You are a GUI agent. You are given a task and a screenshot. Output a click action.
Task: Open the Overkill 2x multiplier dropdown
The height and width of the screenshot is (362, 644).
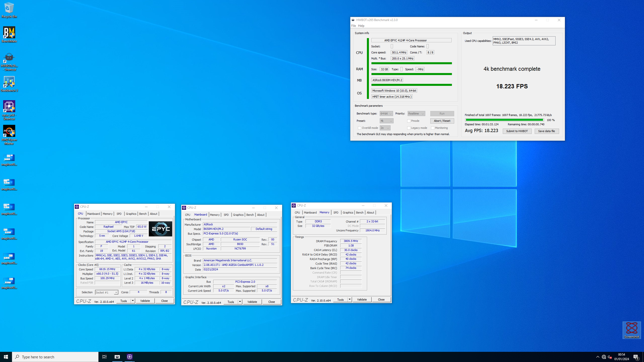(385, 128)
